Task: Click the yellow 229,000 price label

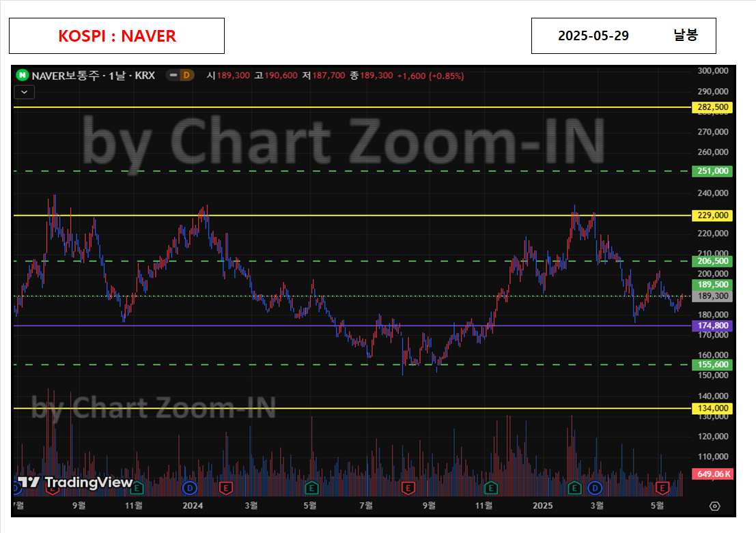Action: pyautogui.click(x=712, y=216)
